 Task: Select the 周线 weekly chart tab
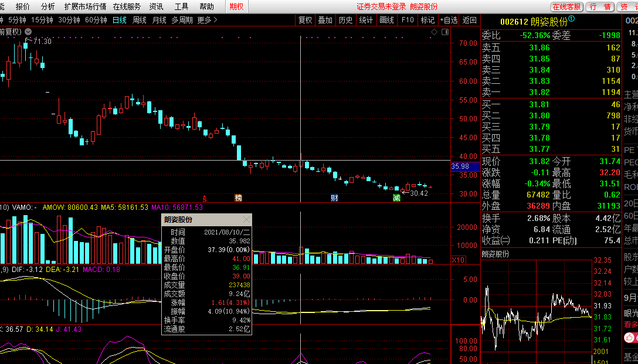(x=139, y=20)
